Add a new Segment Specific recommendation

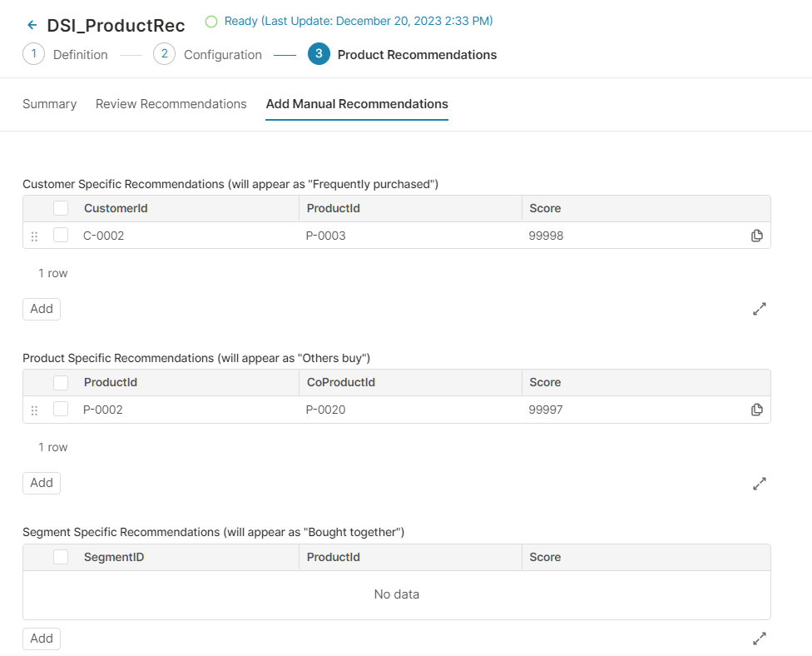pos(42,639)
